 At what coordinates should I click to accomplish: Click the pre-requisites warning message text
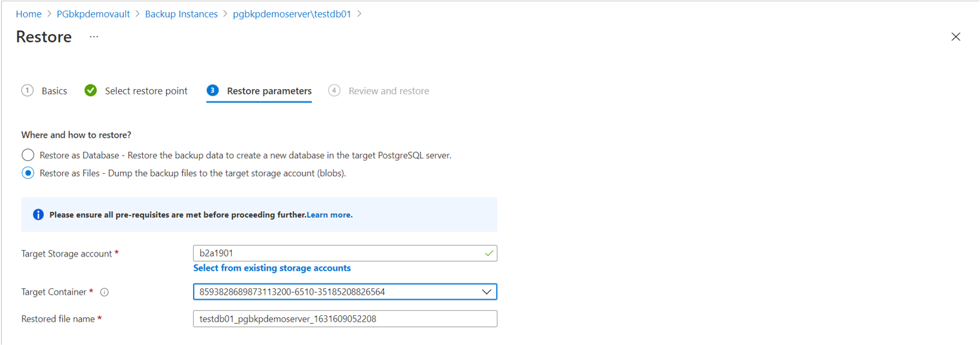[178, 214]
